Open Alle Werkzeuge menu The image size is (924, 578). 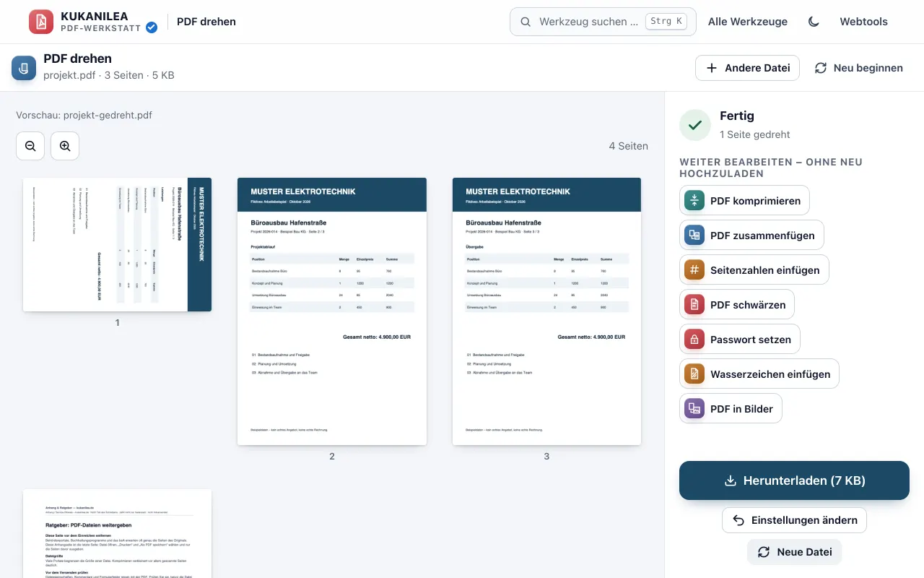click(747, 22)
